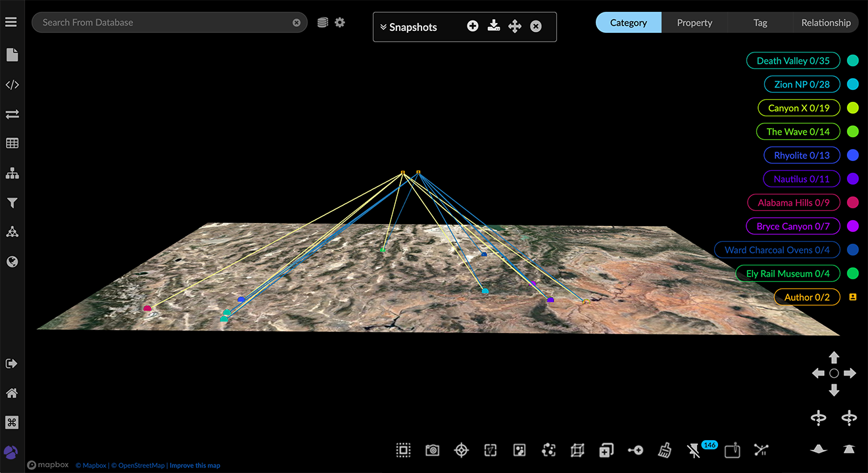Select the paint brush styling tool

(664, 450)
